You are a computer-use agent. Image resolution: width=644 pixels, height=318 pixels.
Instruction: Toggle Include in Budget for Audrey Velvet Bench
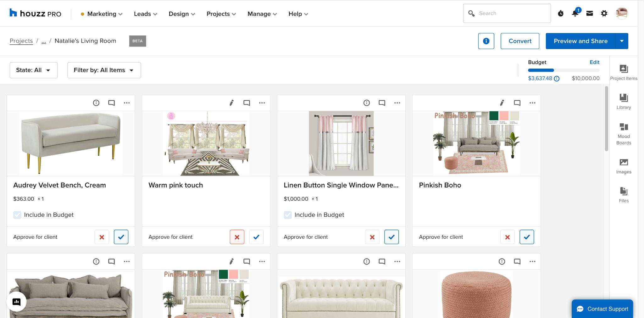[17, 215]
